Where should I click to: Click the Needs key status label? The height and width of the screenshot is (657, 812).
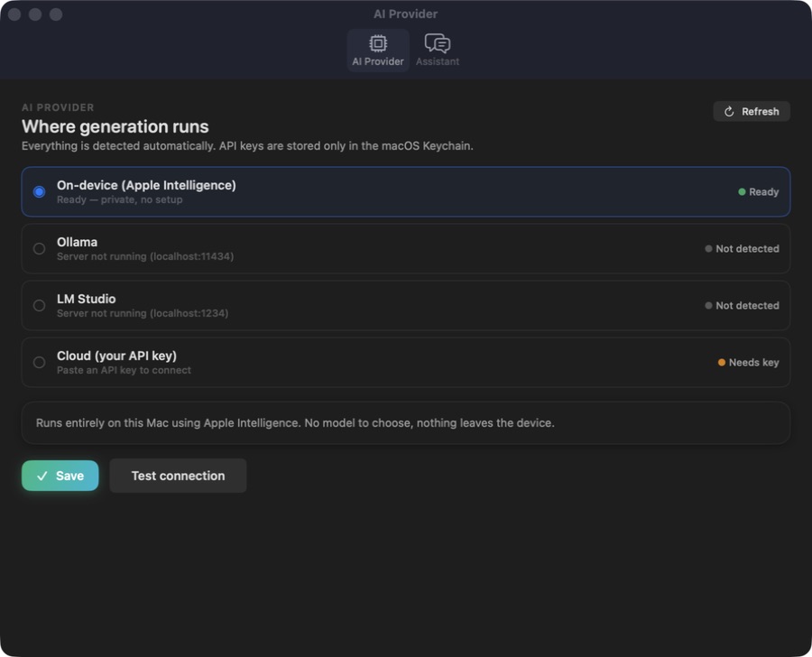coord(754,362)
